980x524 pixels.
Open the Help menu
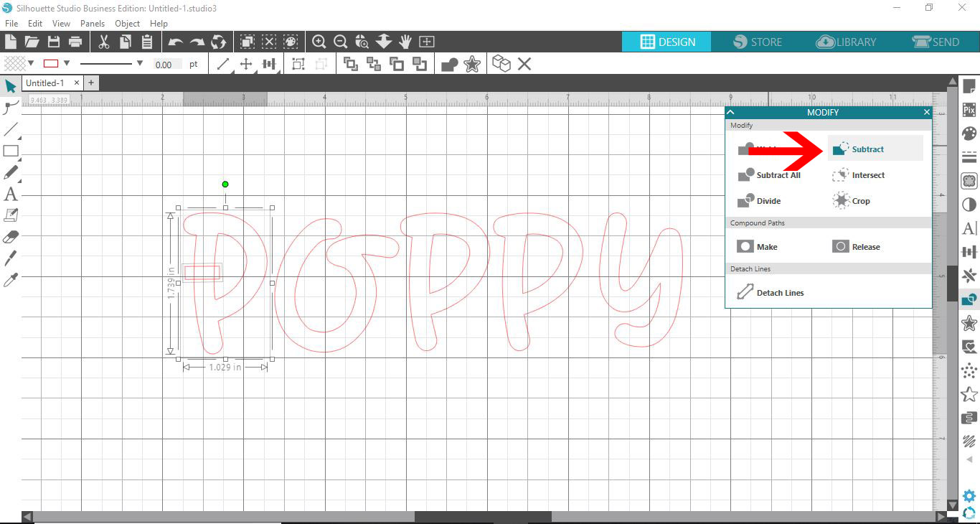click(x=159, y=24)
